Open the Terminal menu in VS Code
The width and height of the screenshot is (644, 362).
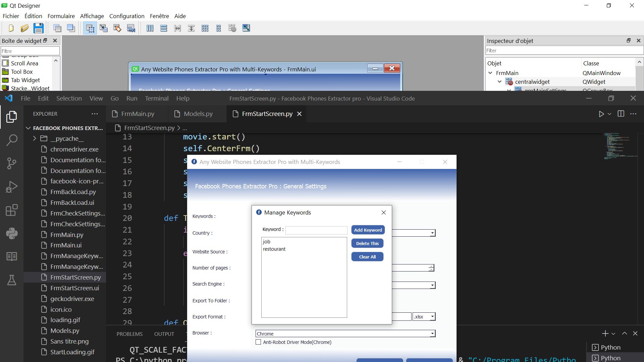pos(157,98)
